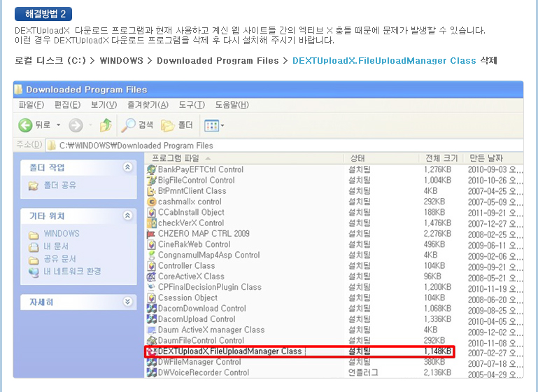Viewport: 538px width, 392px height.
Task: Open 공유 문서 link
Action: (59, 259)
